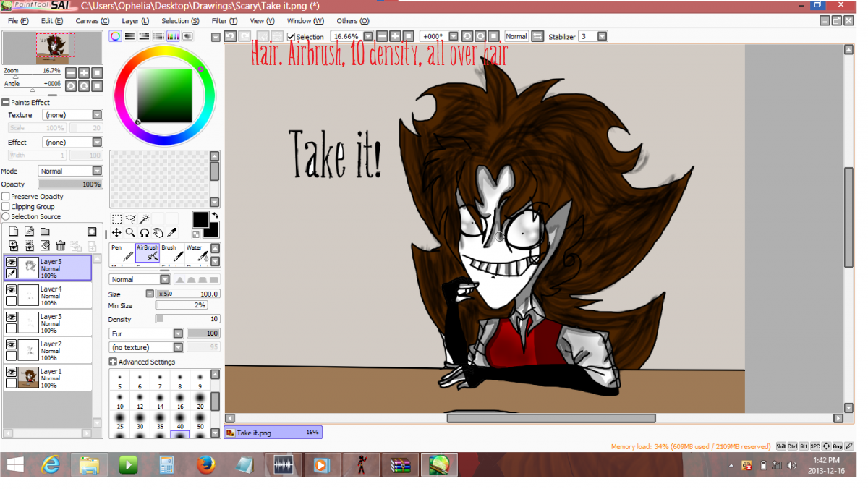Screen dimensions: 868x489
Task: Create a new layer folder
Action: tap(45, 231)
